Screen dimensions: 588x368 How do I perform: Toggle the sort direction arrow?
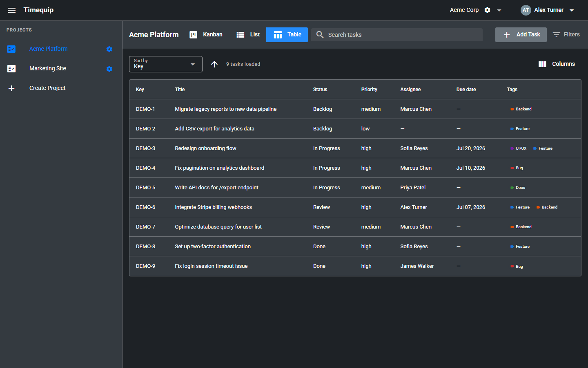214,64
